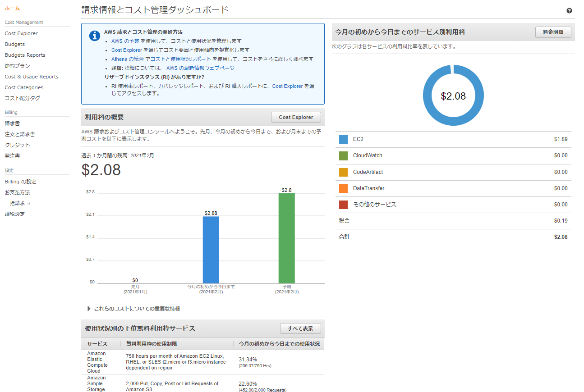Open ホーム in the sidebar

click(12, 9)
